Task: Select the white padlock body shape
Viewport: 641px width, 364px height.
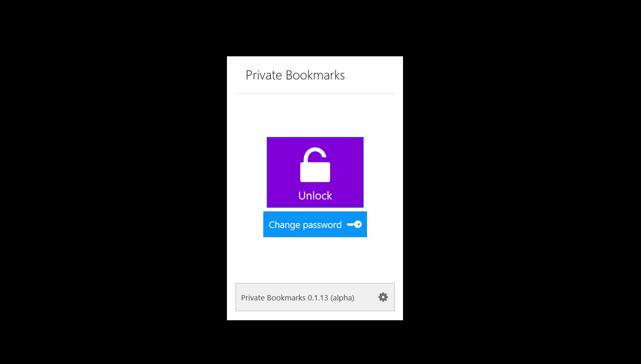Action: (315, 172)
